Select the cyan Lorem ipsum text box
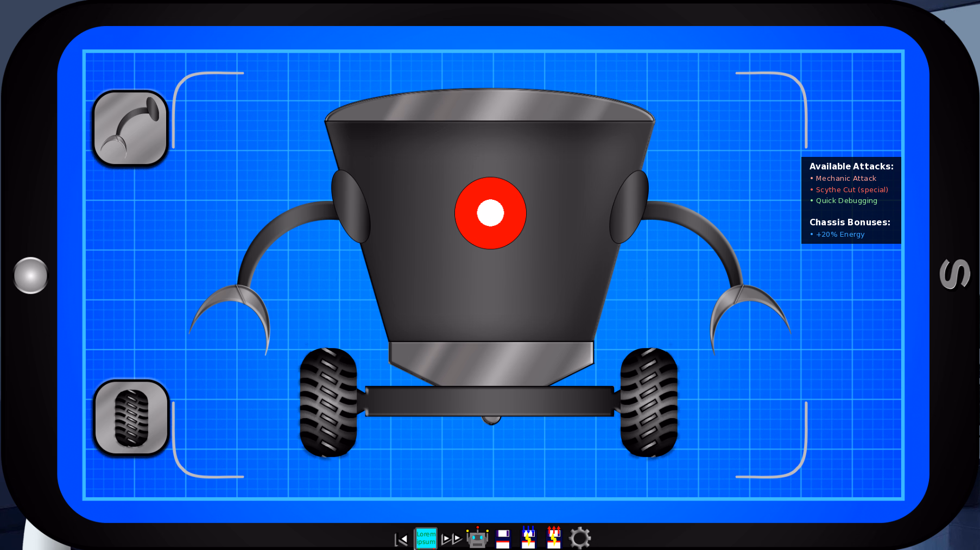The height and width of the screenshot is (550, 980). [x=426, y=538]
